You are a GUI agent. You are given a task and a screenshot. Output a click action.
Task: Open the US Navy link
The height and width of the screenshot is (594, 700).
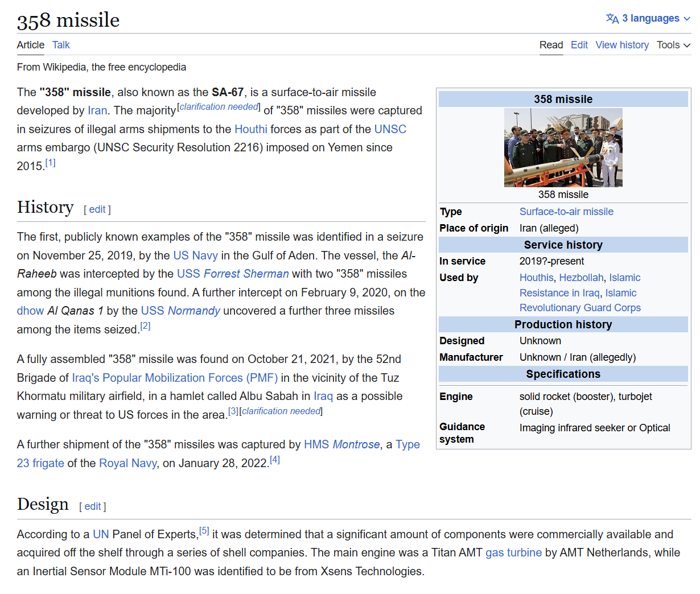(x=195, y=255)
